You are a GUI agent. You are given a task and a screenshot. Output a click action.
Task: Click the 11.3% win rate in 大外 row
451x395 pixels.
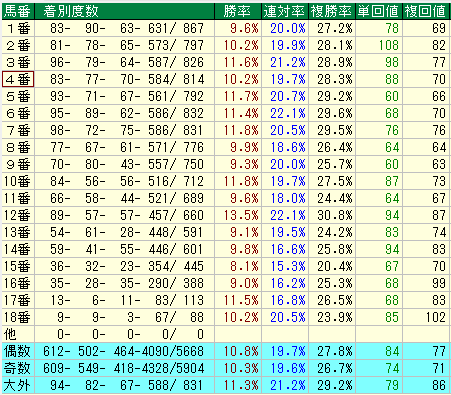241,385
